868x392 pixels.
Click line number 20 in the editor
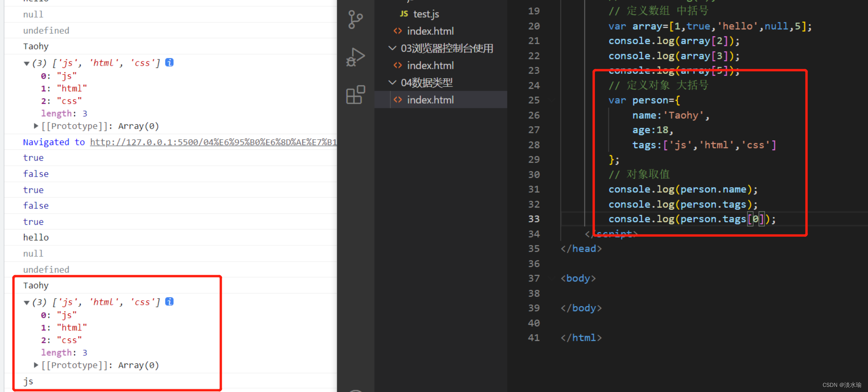[x=534, y=26]
